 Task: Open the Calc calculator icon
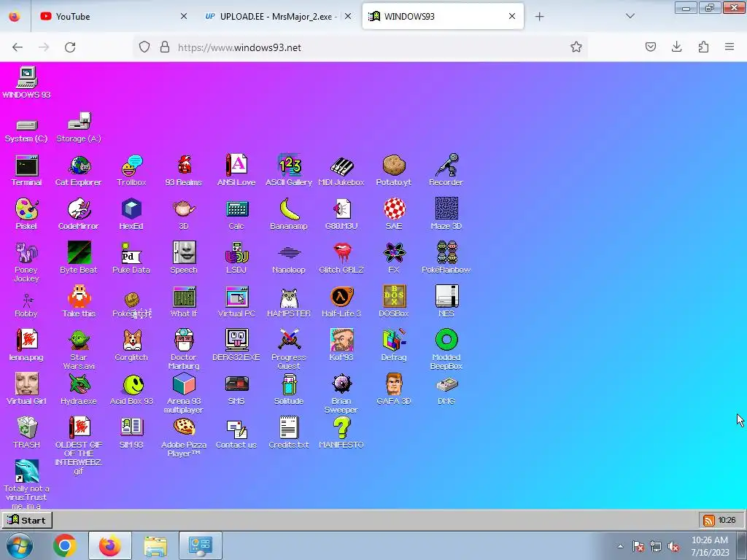[236, 214]
